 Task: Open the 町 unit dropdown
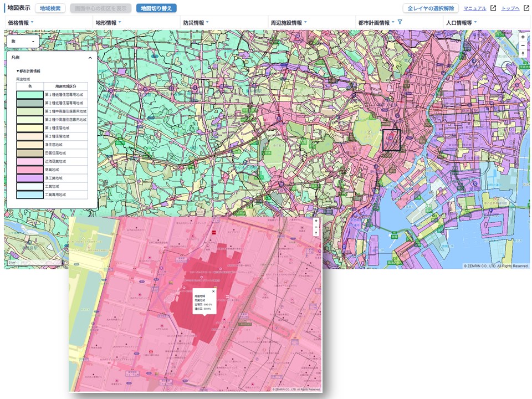click(x=24, y=42)
